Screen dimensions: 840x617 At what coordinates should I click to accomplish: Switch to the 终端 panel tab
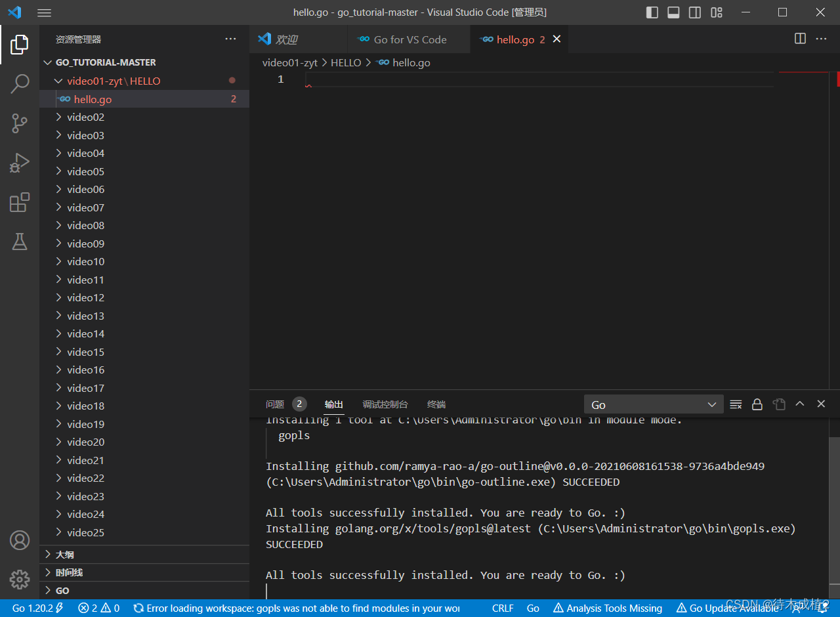436,404
